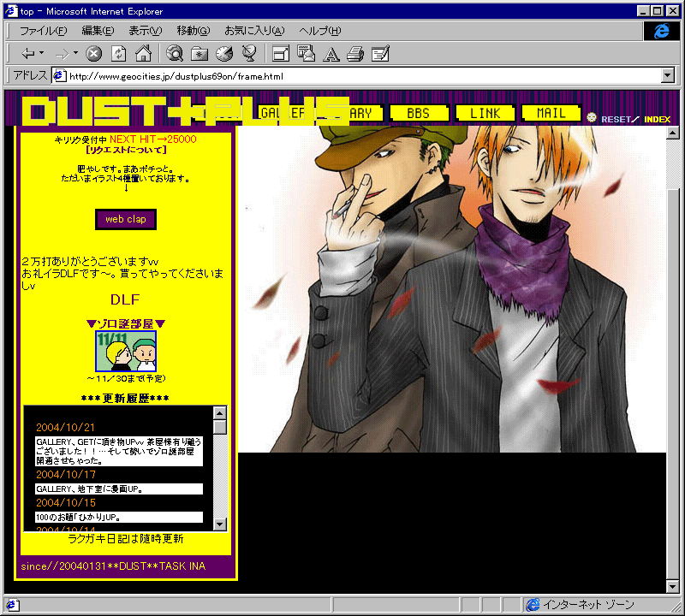Go to the Home page icon

click(143, 54)
